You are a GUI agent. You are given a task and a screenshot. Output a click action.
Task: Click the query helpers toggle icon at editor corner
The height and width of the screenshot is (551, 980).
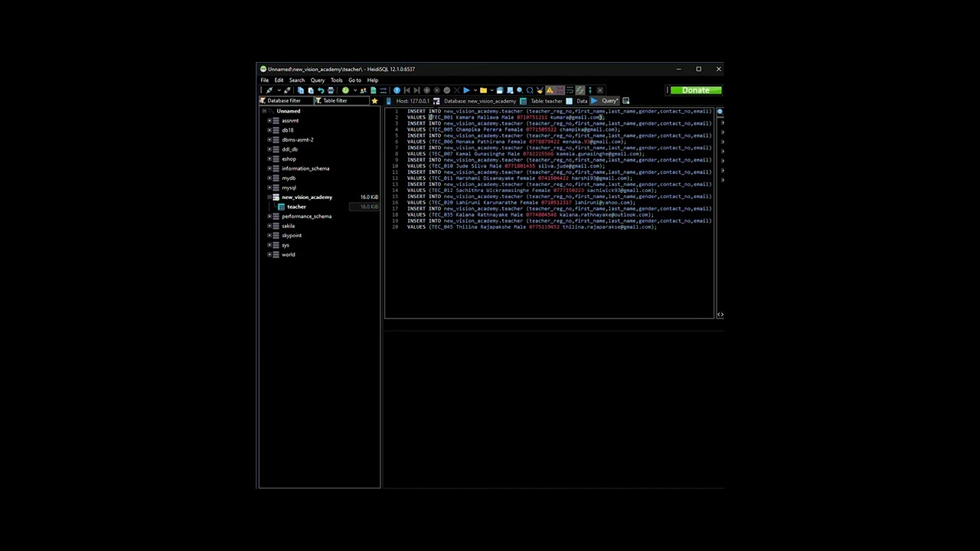pyautogui.click(x=720, y=315)
